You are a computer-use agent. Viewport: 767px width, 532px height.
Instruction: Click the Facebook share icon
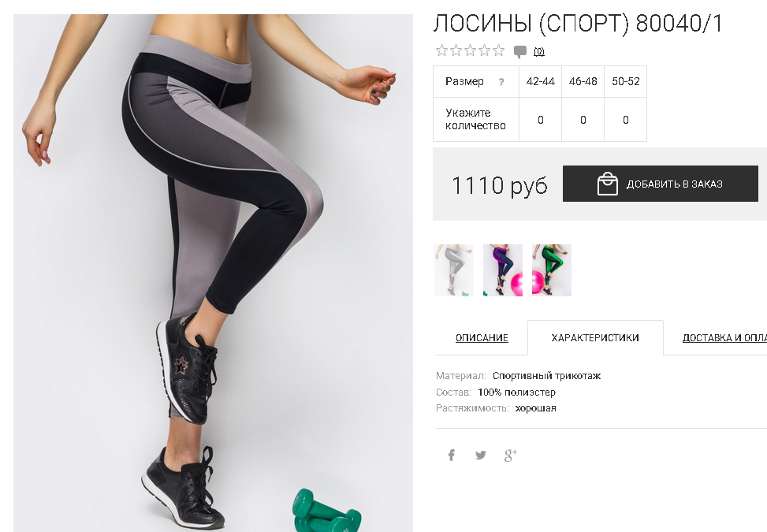(x=452, y=456)
